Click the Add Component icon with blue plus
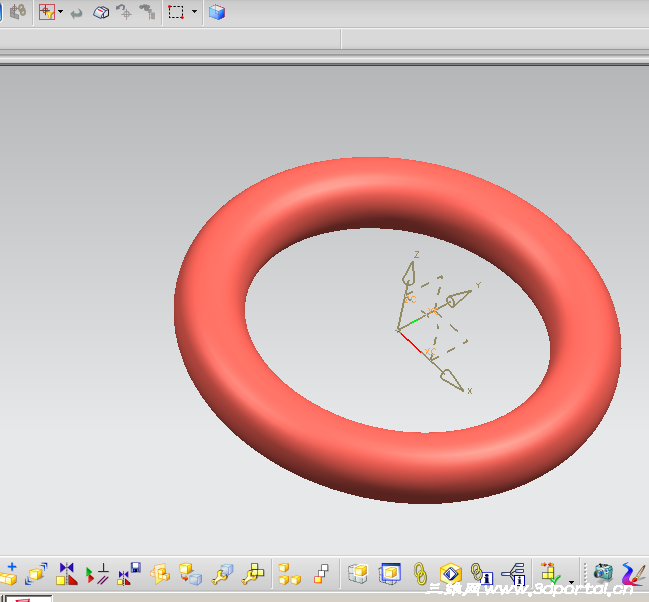This screenshot has width=649, height=602. pos(9,574)
